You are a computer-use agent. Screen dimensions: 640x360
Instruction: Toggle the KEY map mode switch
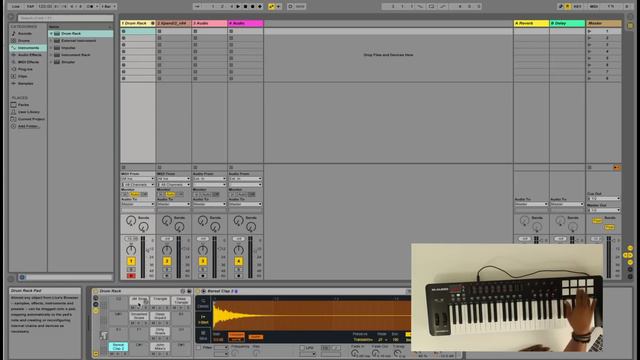578,7
